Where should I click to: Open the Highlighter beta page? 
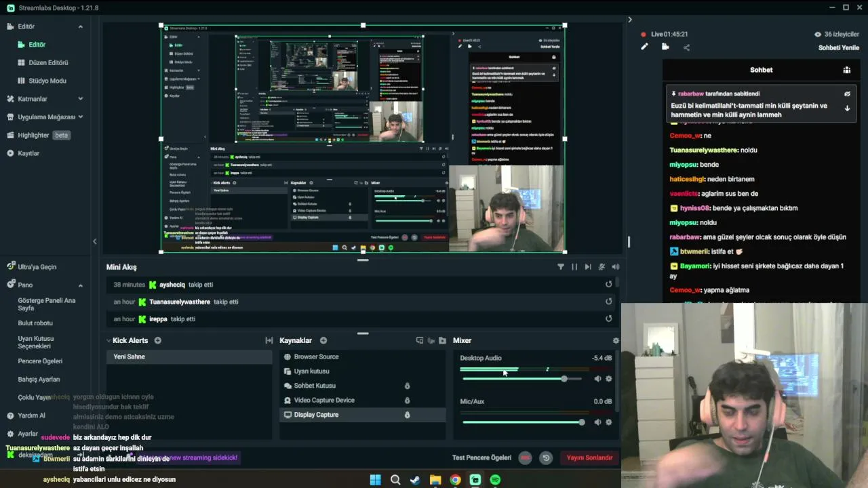[x=39, y=135]
